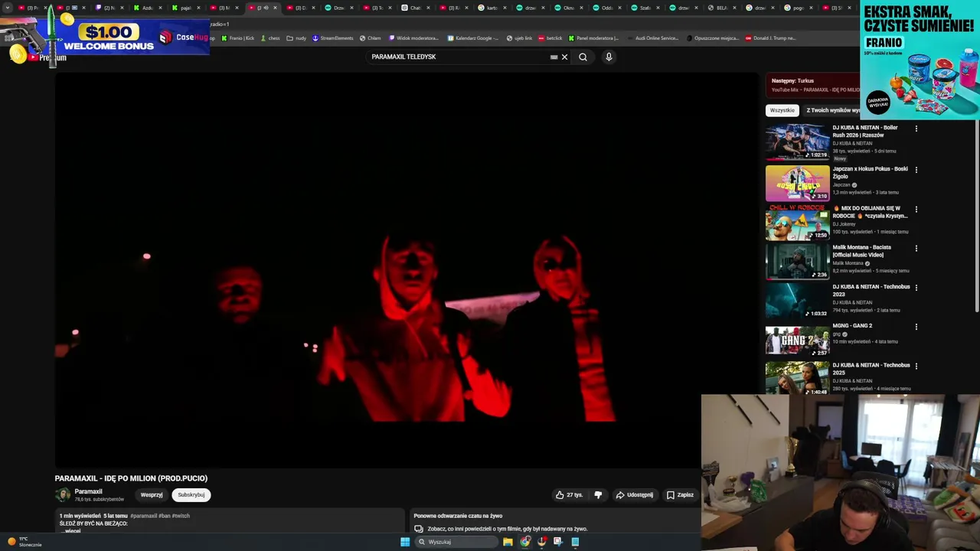Like the video with thumbs up
The height and width of the screenshot is (551, 980).
569,495
